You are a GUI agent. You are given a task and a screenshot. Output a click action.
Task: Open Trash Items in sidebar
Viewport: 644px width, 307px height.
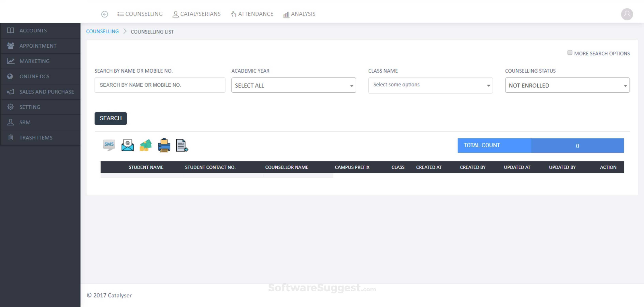click(36, 138)
